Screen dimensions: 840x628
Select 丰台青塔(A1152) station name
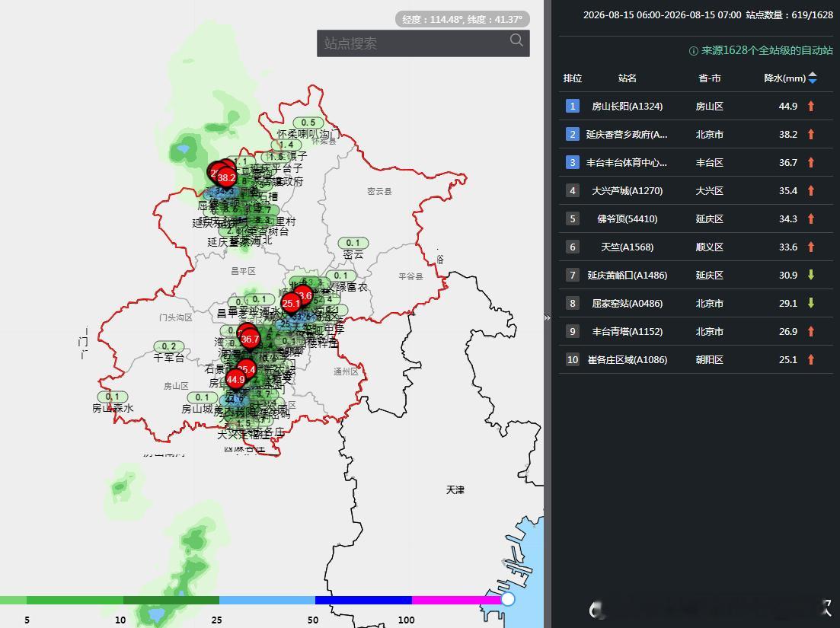tap(628, 331)
